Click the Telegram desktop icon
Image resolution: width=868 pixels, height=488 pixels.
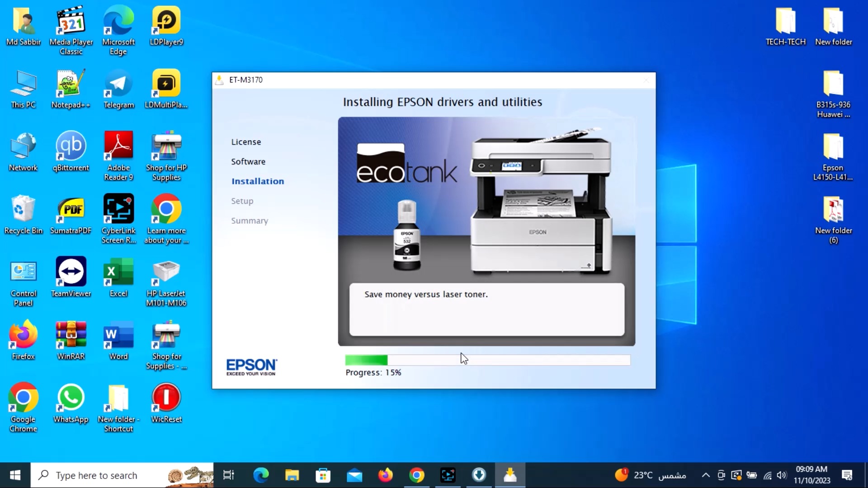point(118,89)
